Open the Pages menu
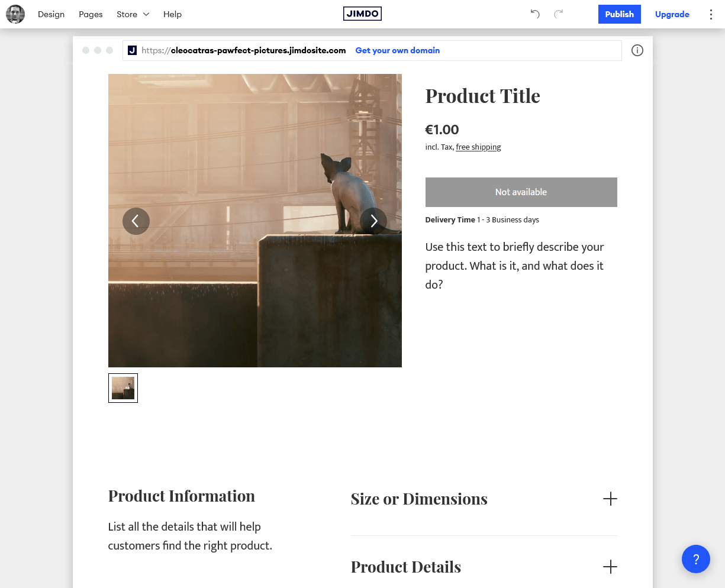 click(x=91, y=14)
